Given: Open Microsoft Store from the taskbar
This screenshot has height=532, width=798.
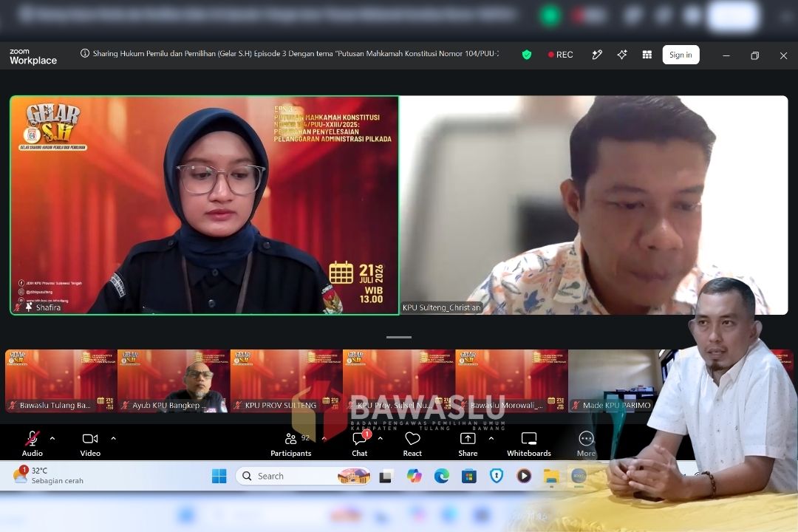Looking at the screenshot, I should point(468,476).
